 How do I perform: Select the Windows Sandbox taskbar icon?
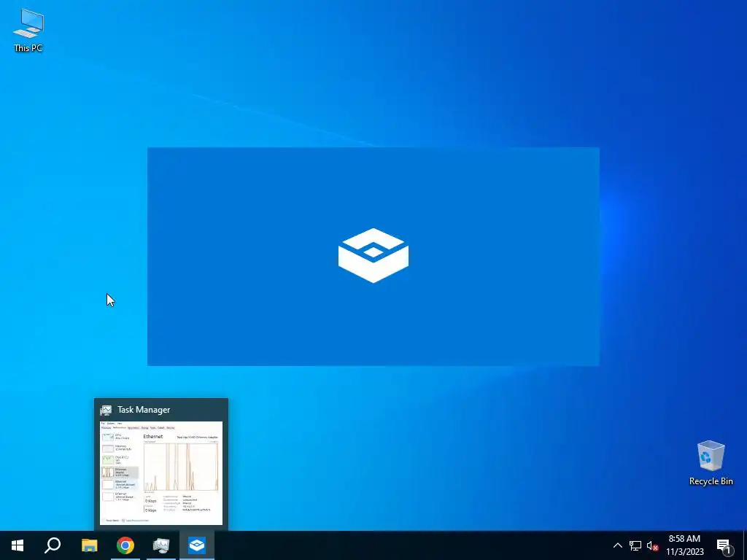197,545
